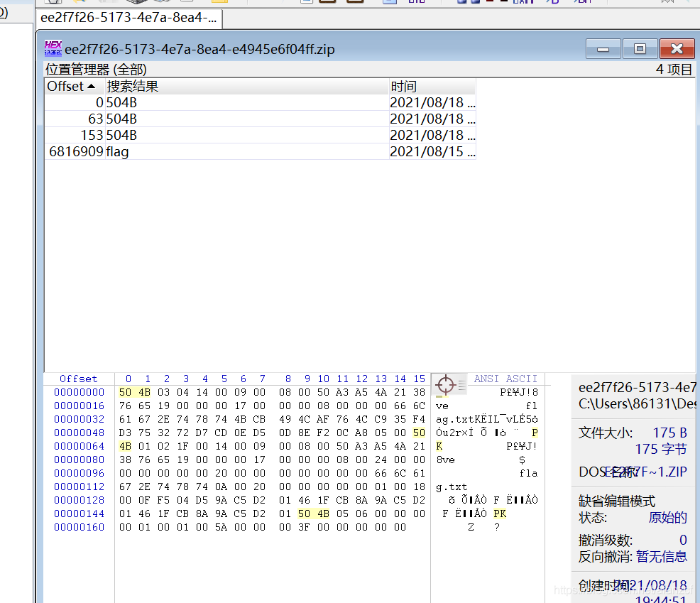Image resolution: width=700 pixels, height=603 pixels.
Task: Click hex offset row 00000112
Action: coord(79,487)
